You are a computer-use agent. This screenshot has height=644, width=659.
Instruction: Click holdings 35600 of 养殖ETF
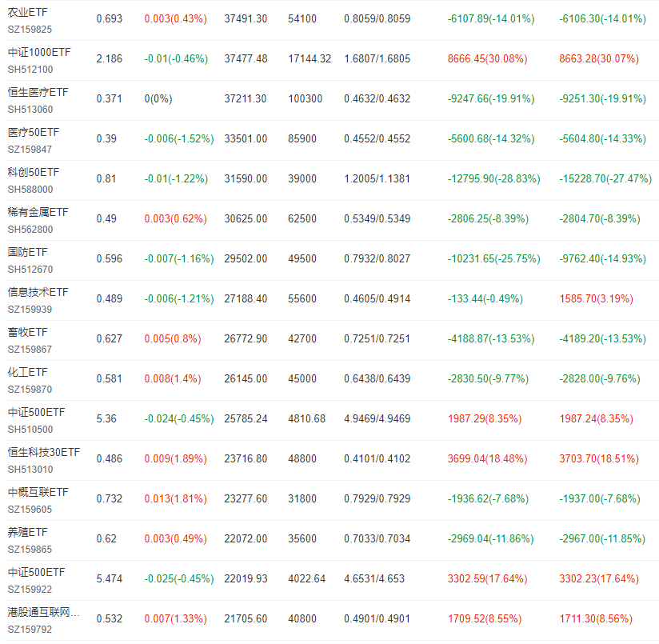pos(302,538)
